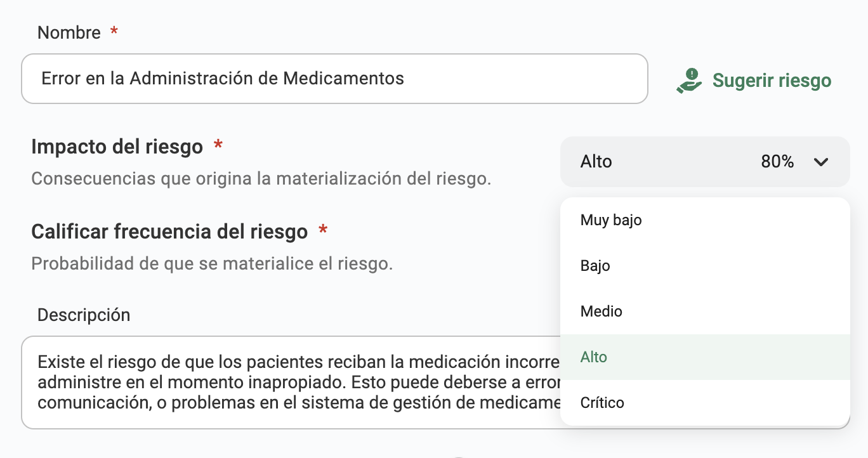Click the Sugerir riesgo text link
Image resolution: width=868 pixels, height=458 pixels.
point(772,81)
